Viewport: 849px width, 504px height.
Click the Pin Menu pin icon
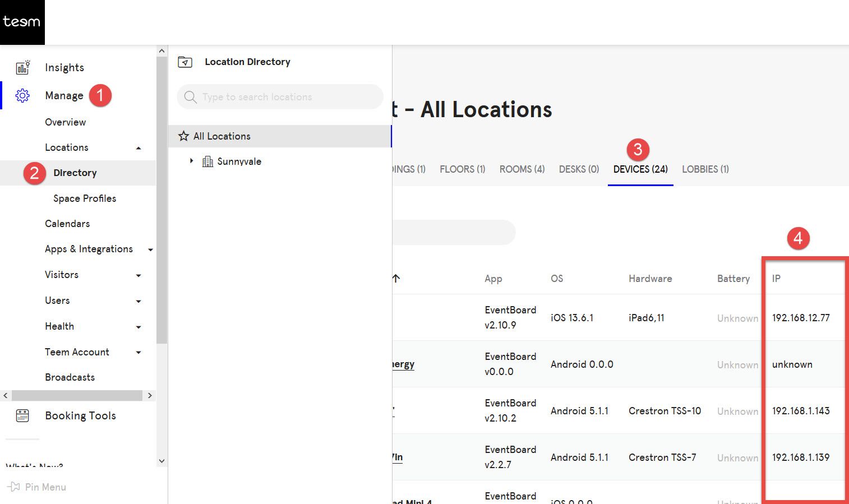pyautogui.click(x=13, y=487)
